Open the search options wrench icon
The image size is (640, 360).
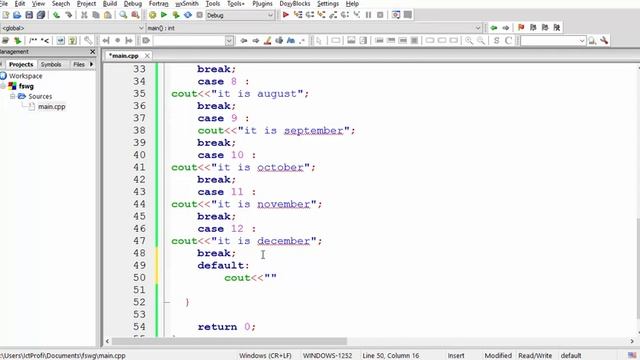tap(604, 40)
